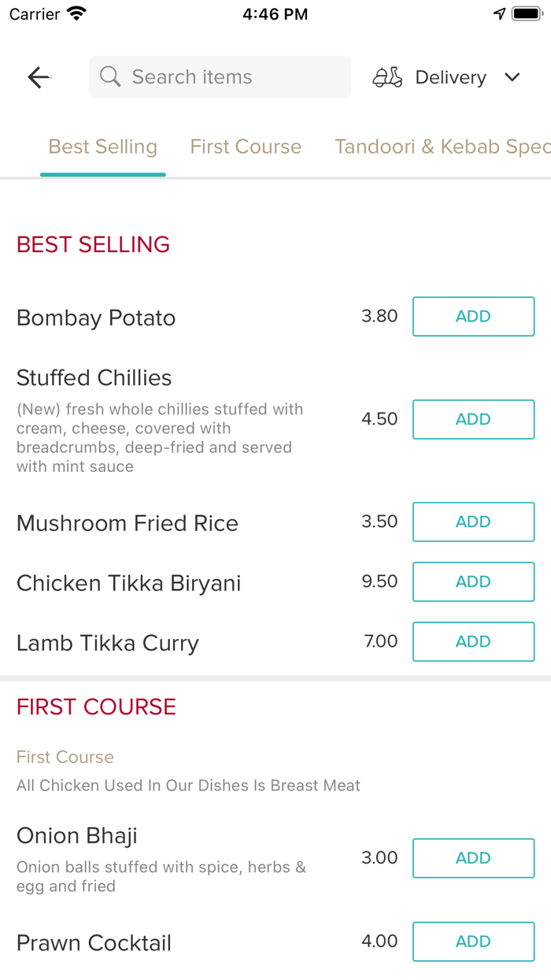Expand the chevron next to Delivery
Image resolution: width=551 pixels, height=980 pixels.
point(512,77)
